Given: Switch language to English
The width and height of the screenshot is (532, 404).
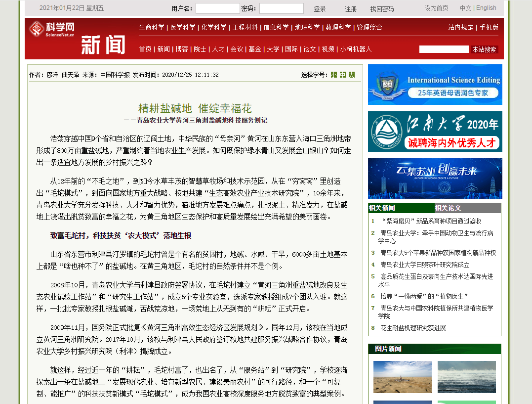Looking at the screenshot, I should [486, 8].
